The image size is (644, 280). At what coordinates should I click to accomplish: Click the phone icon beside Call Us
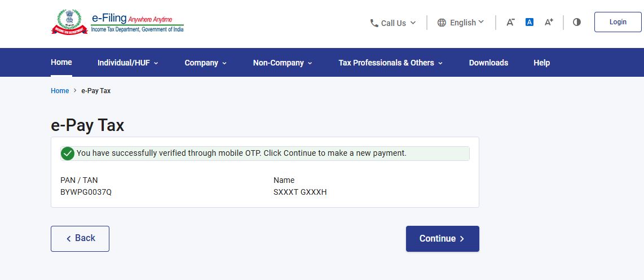click(374, 23)
